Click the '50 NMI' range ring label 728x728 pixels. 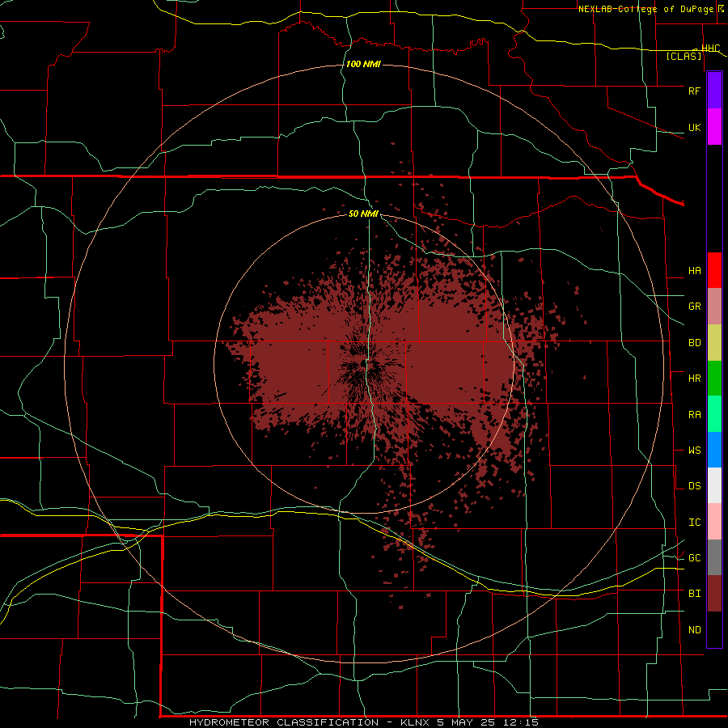point(363,214)
